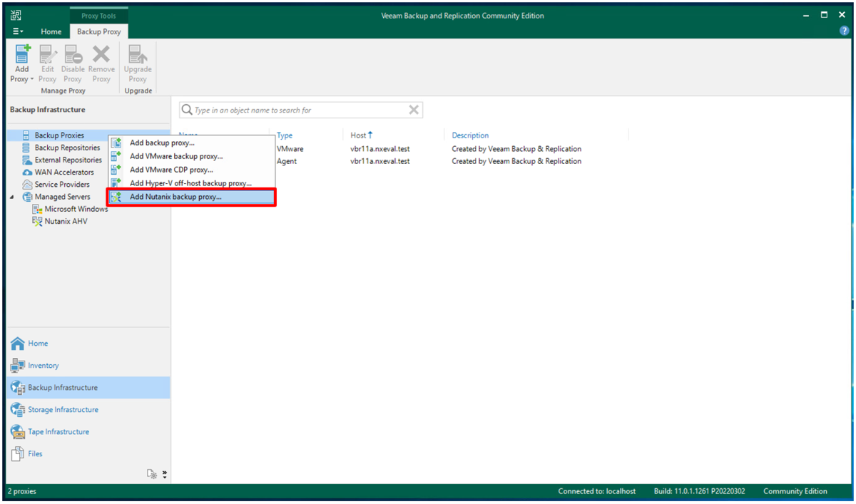Click the Backup Repositories database icon

[26, 148]
